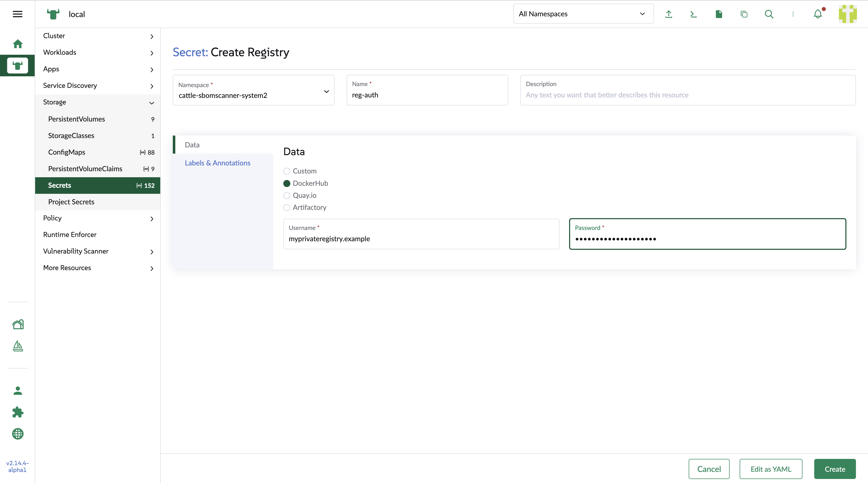Open Runtime Enforcer in the sidebar
The width and height of the screenshot is (868, 483).
(98, 235)
